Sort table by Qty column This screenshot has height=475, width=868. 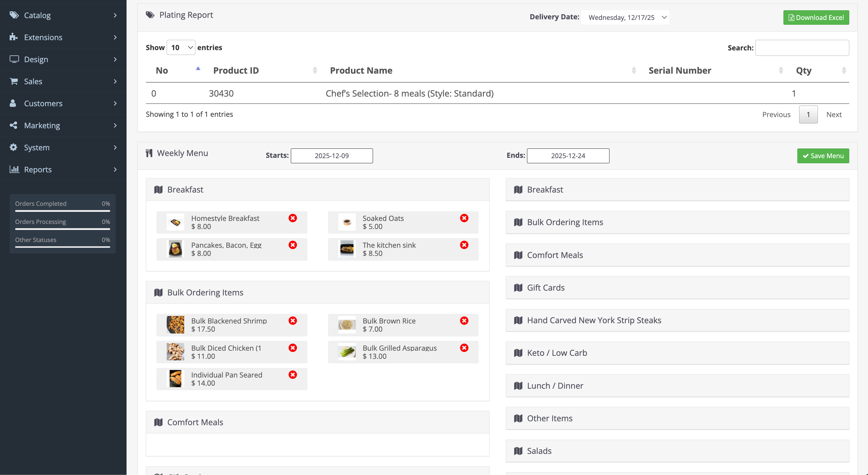pyautogui.click(x=804, y=71)
